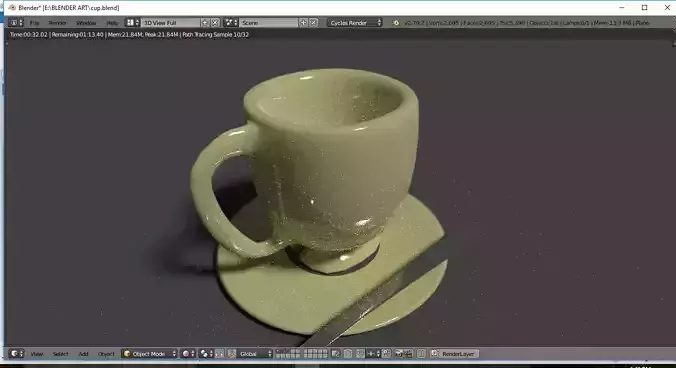Close the Blender window
This screenshot has width=676, height=368.
(667, 7)
